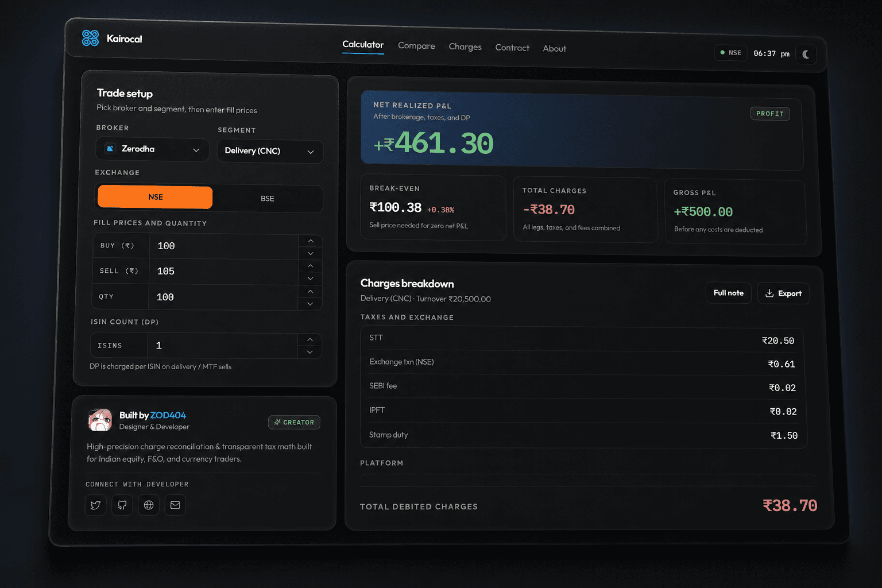Focus the Sell price input field
Screen dimensions: 882x588
(x=223, y=272)
